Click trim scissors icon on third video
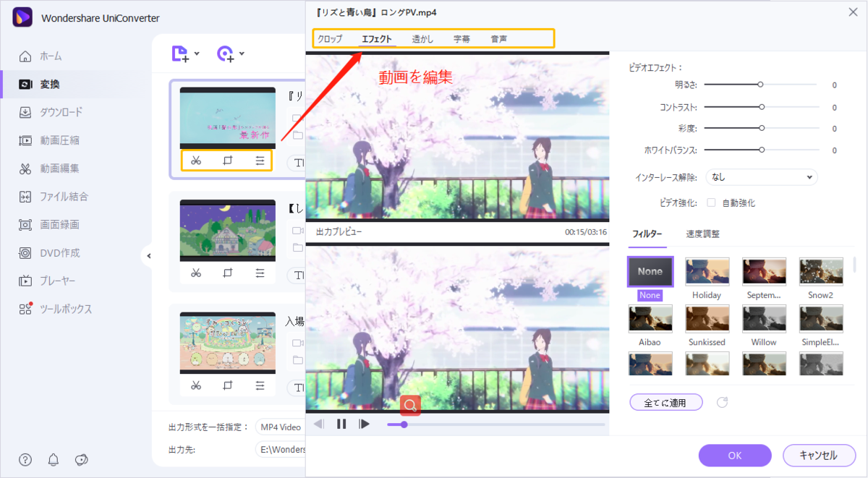 [x=195, y=385]
